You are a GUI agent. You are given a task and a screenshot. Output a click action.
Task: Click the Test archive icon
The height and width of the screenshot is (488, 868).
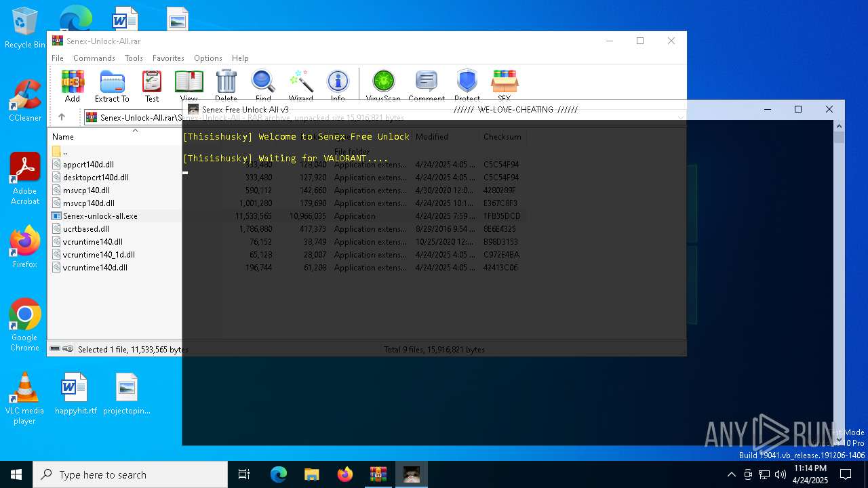(x=152, y=85)
